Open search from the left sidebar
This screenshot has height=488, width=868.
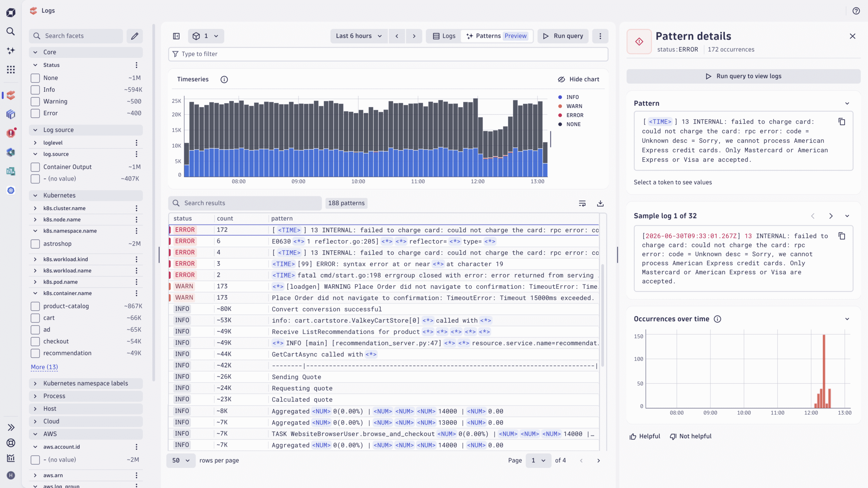tap(11, 32)
